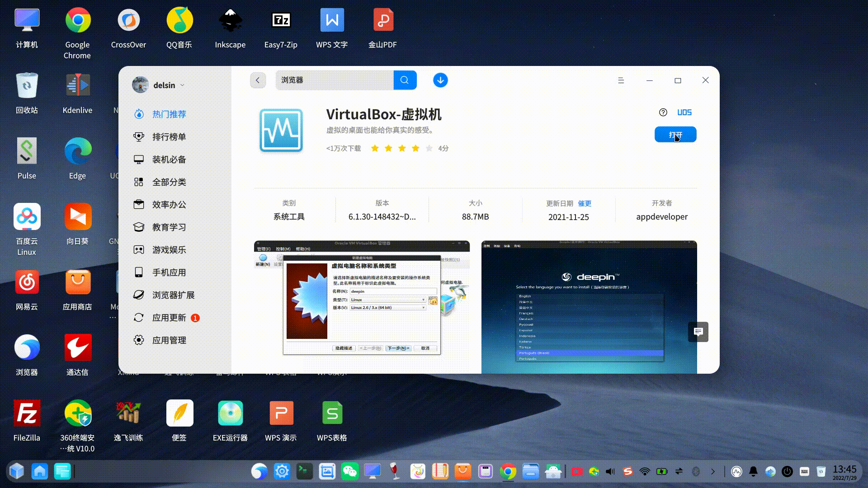868x488 pixels.
Task: Click the search field containing 浏览器
Action: tap(335, 80)
